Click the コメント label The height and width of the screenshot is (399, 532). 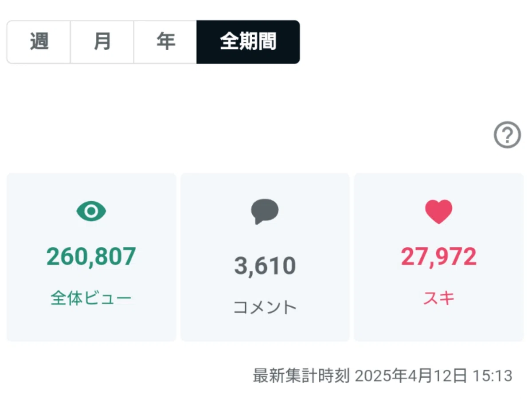pos(265,307)
